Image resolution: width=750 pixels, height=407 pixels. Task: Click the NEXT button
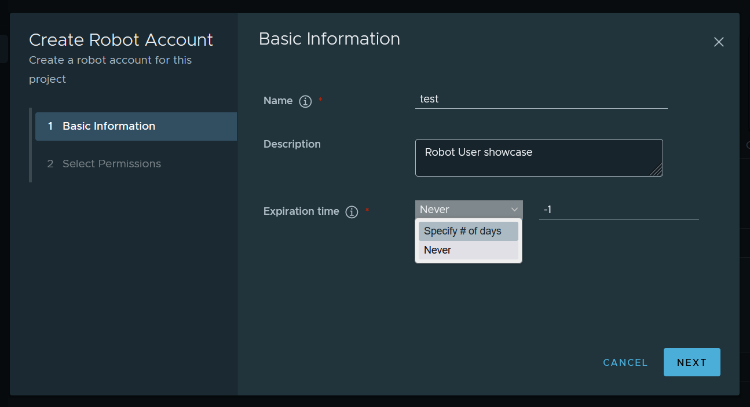point(692,362)
